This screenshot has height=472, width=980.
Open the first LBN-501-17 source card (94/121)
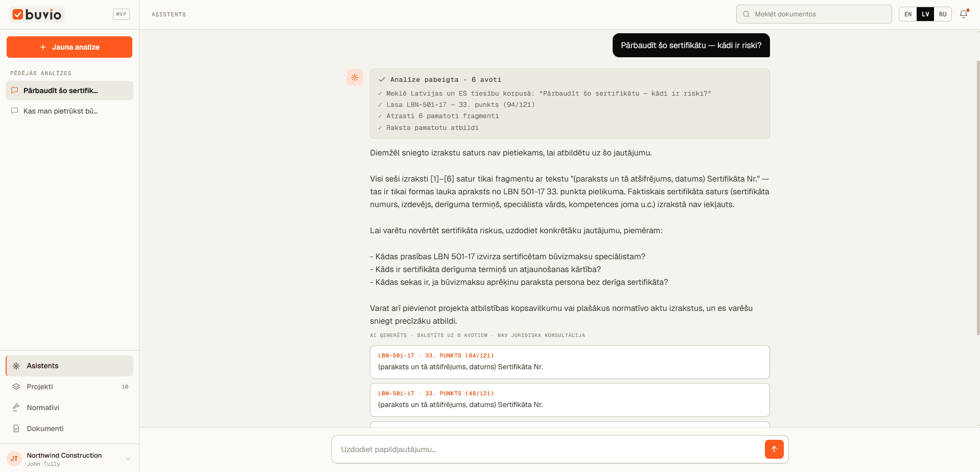[570, 362]
